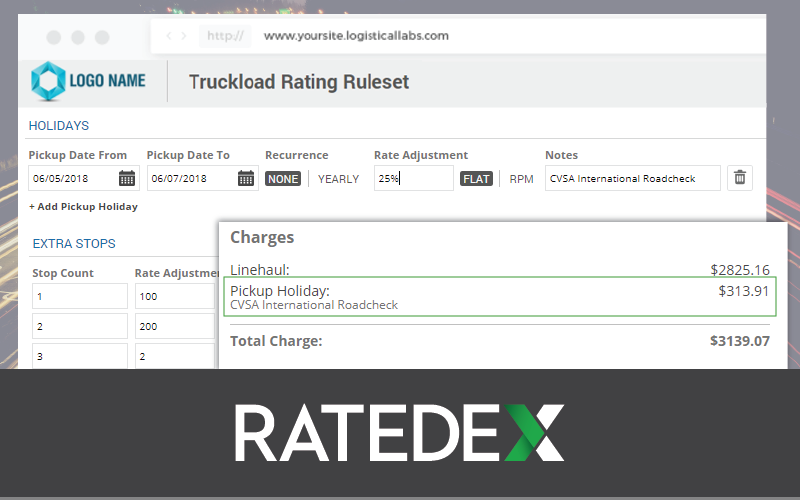
Task: Click the RATEDEX logo banner
Action: [x=399, y=433]
